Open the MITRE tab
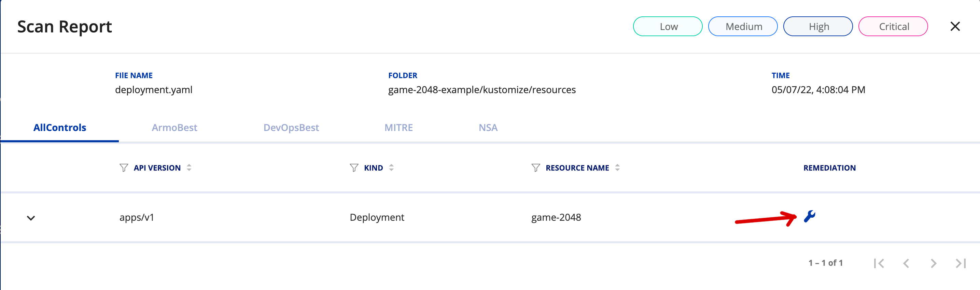The height and width of the screenshot is (290, 980). [398, 127]
